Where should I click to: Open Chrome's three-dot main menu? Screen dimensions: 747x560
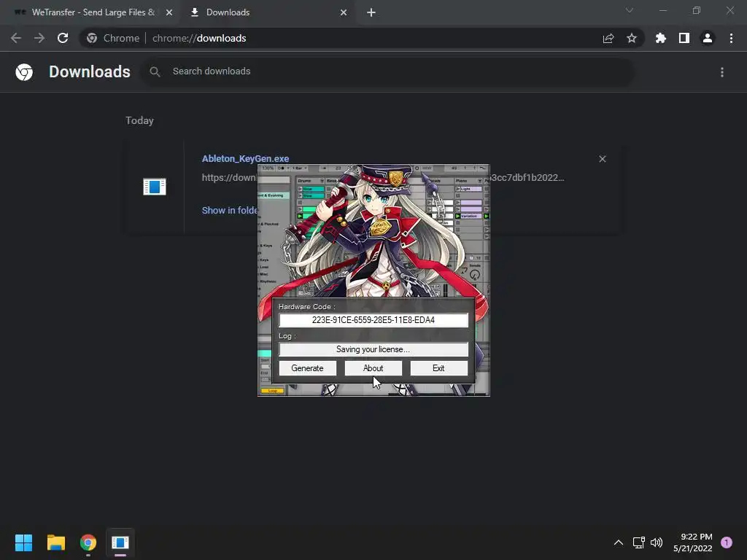click(731, 38)
